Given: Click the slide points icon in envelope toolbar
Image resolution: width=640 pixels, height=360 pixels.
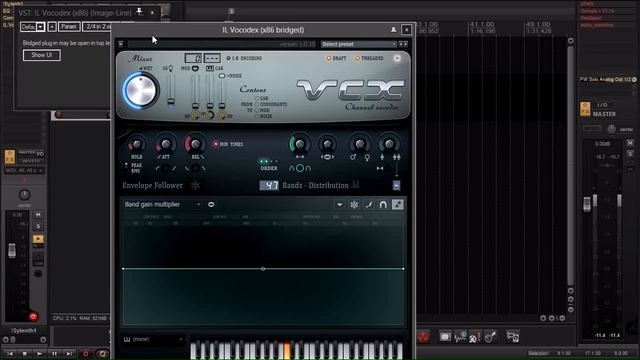Looking at the screenshot, I should [x=398, y=204].
